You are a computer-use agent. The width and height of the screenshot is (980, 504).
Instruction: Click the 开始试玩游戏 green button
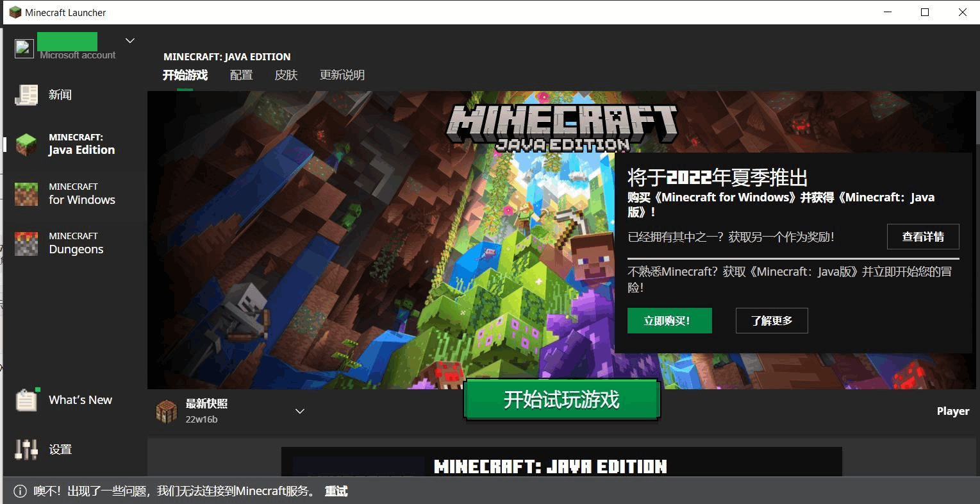(561, 399)
